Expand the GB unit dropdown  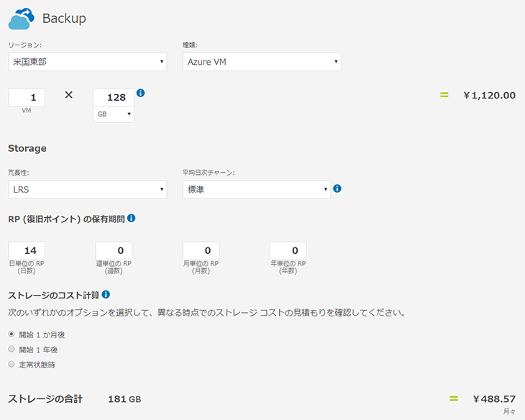click(x=114, y=114)
